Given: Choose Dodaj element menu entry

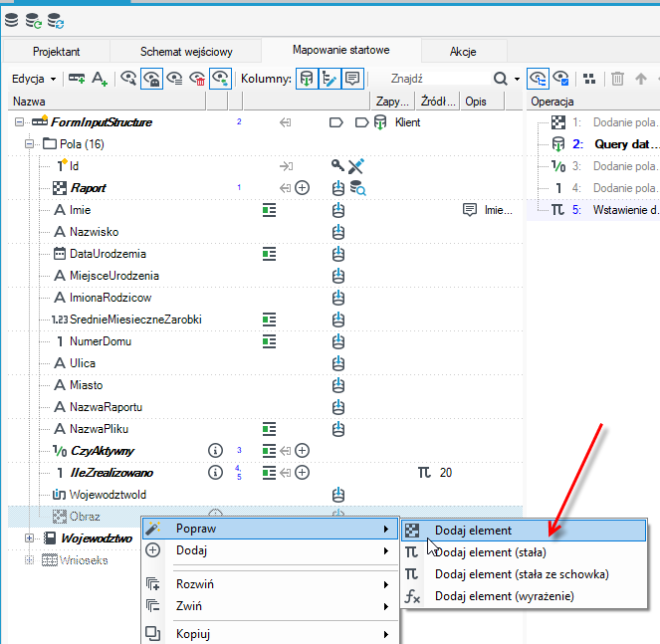Looking at the screenshot, I should coord(524,531).
